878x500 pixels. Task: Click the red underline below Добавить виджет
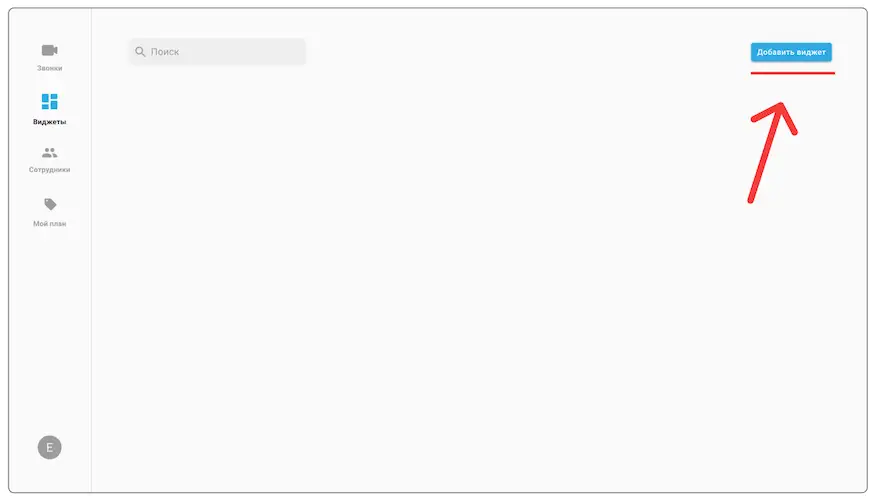792,73
